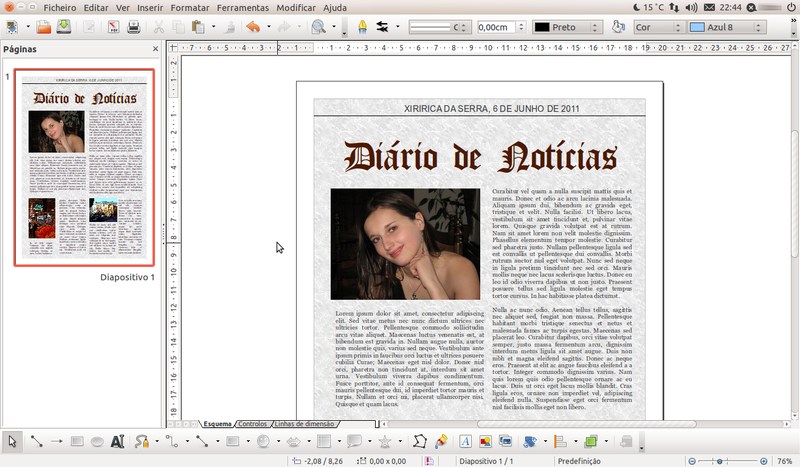
Task: Select the Text tool
Action: click(118, 441)
